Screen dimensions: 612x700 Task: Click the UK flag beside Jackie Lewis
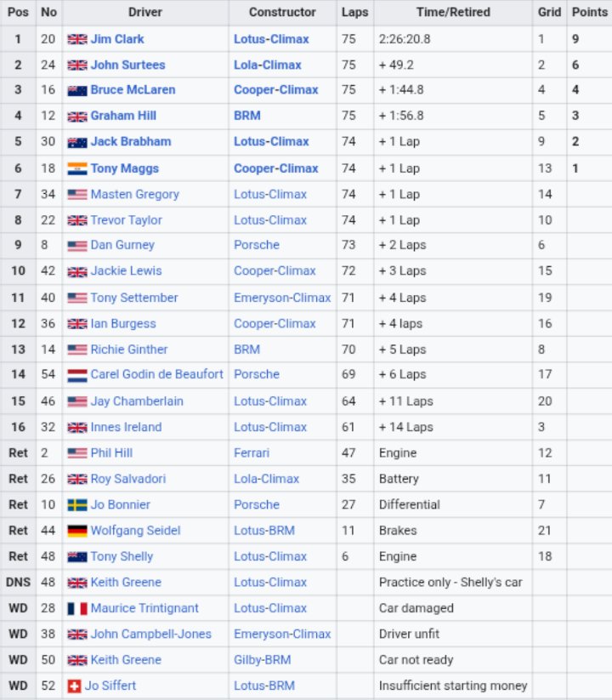pyautogui.click(x=77, y=271)
